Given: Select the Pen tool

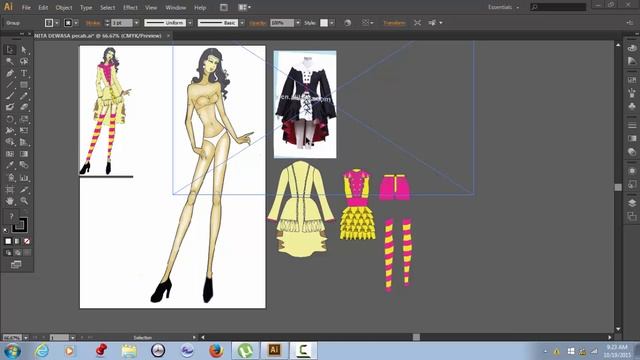Looking at the screenshot, I should click(x=10, y=73).
